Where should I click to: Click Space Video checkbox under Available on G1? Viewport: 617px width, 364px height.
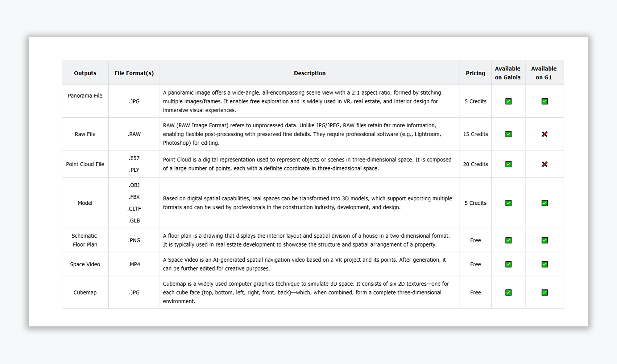(545, 264)
